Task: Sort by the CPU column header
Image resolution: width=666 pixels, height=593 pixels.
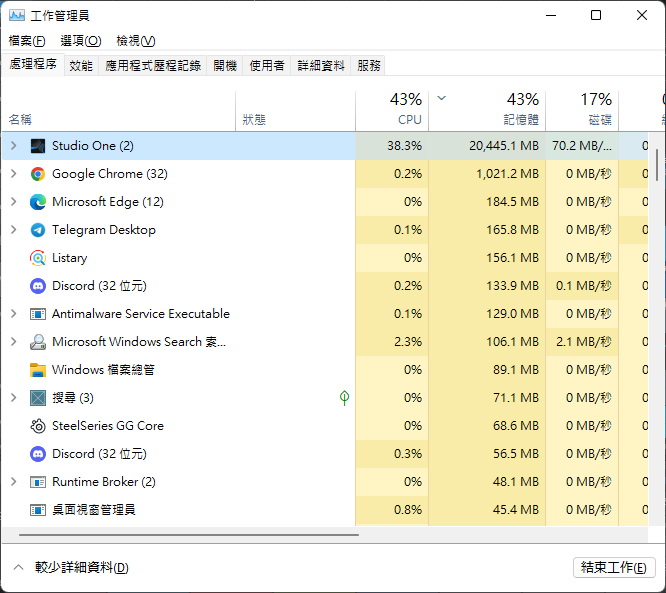Action: pos(392,110)
